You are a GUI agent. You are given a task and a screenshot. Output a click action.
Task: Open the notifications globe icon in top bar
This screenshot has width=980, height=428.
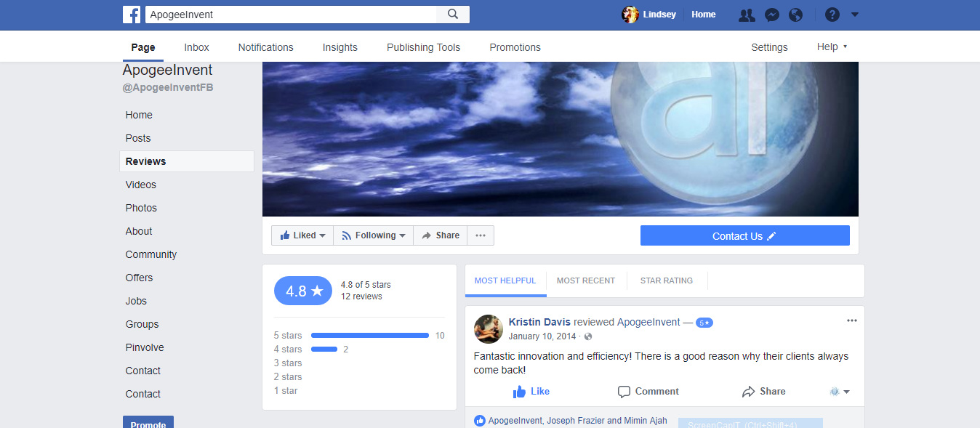pos(796,15)
